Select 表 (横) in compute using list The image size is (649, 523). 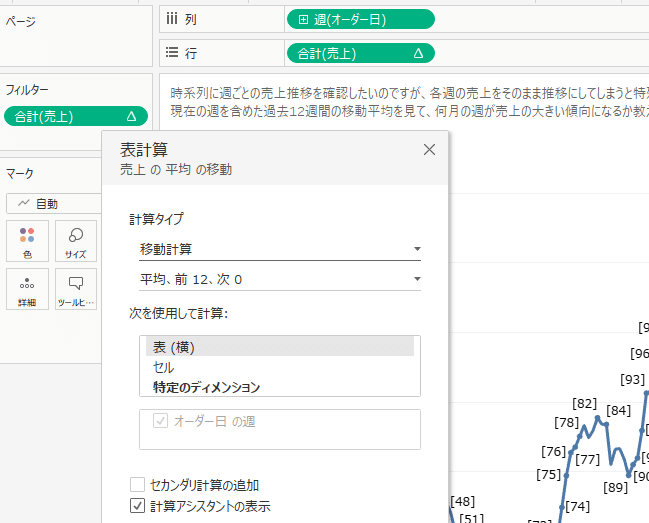click(280, 347)
